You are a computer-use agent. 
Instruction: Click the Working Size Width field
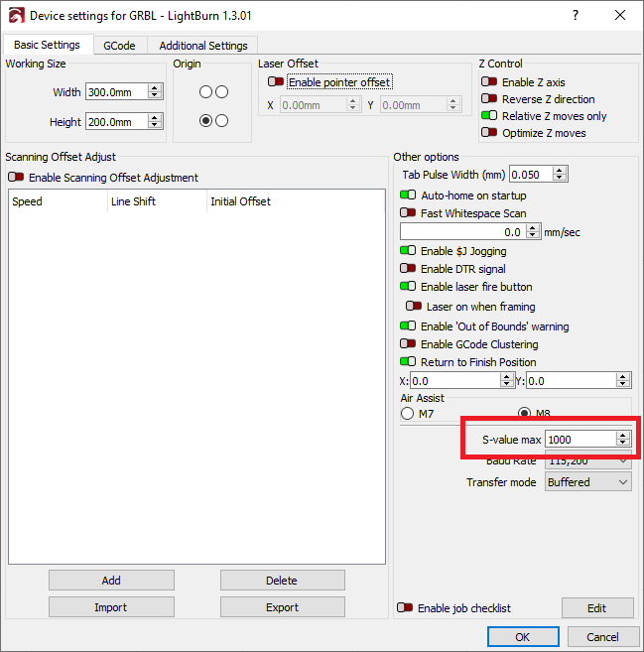(116, 91)
